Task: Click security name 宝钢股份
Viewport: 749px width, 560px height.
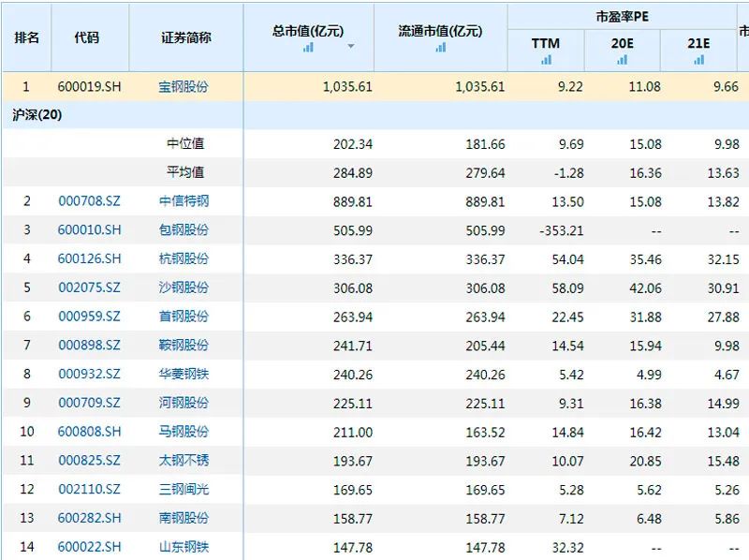Action: tap(184, 86)
